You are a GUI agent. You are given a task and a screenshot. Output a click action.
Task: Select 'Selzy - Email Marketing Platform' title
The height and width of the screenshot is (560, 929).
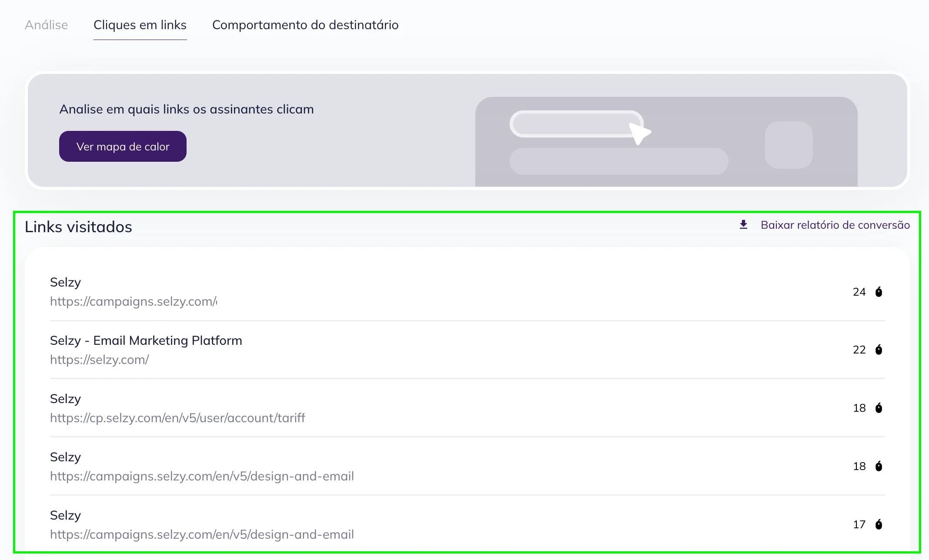click(x=146, y=340)
